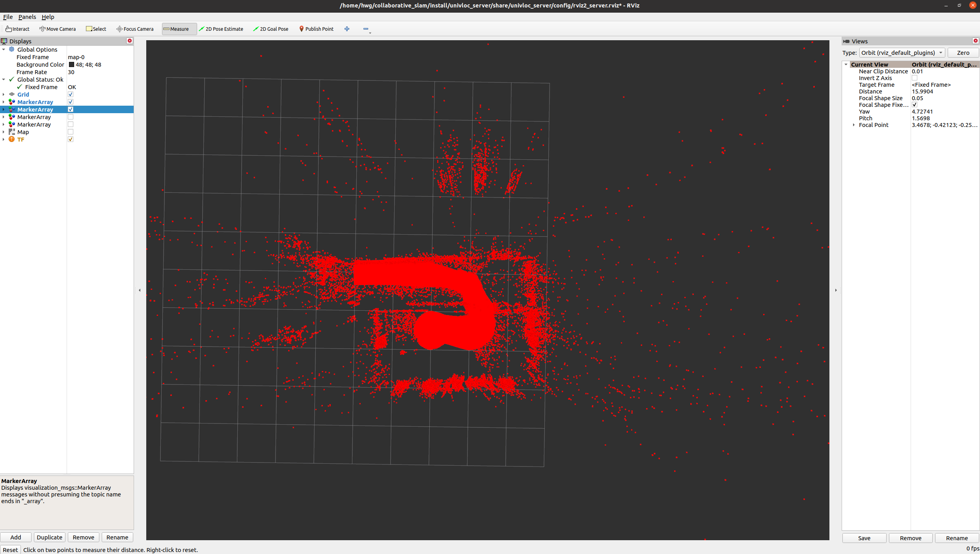980x554 pixels.
Task: Collapse the Global Options tree item
Action: pos(4,49)
